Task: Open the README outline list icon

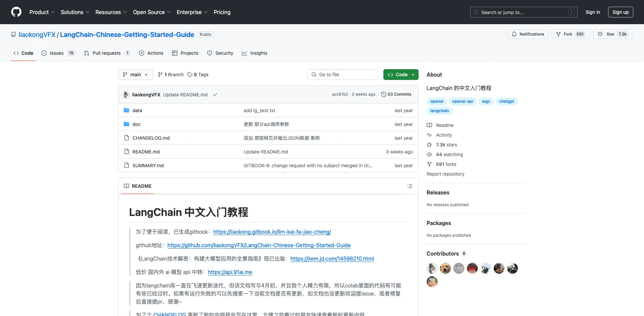Action: coord(410,186)
